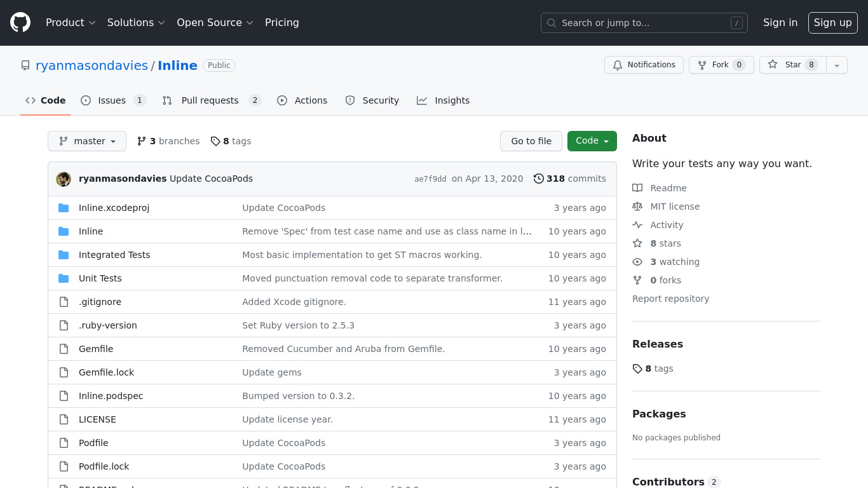Click the Unit Tests folder icon
The image size is (868, 488).
64,278
